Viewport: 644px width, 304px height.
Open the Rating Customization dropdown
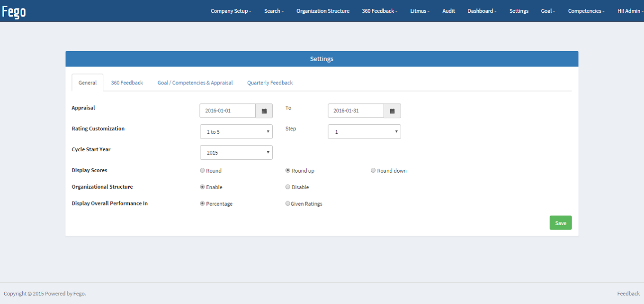pyautogui.click(x=236, y=132)
